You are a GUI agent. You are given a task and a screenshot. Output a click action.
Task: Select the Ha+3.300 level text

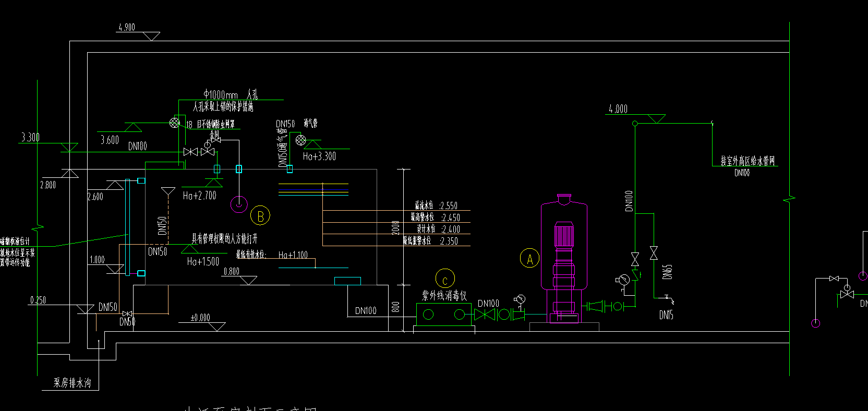click(319, 156)
